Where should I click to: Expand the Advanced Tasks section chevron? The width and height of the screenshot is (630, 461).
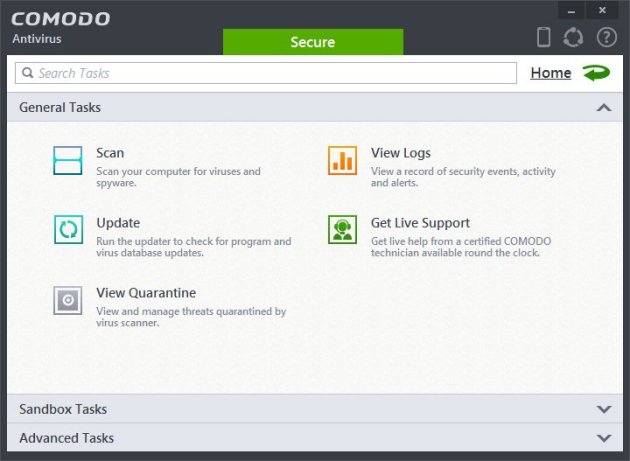[x=603, y=438]
